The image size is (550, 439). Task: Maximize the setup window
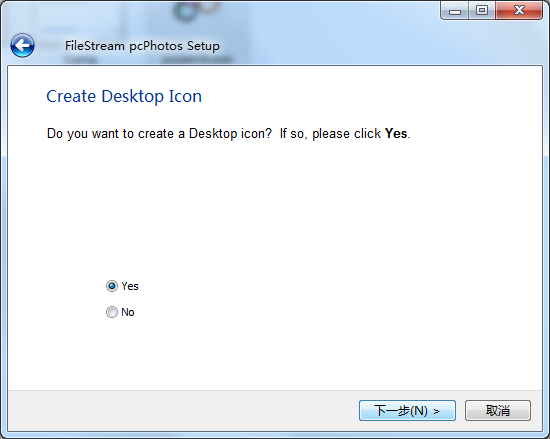[482, 11]
